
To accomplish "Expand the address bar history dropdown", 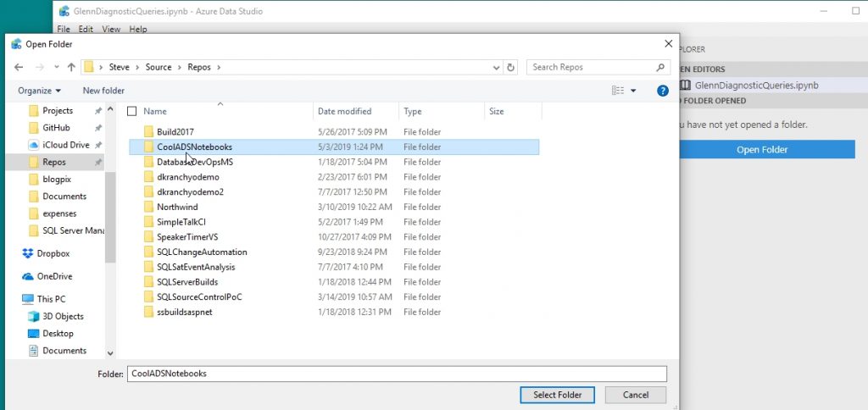I will pyautogui.click(x=496, y=67).
